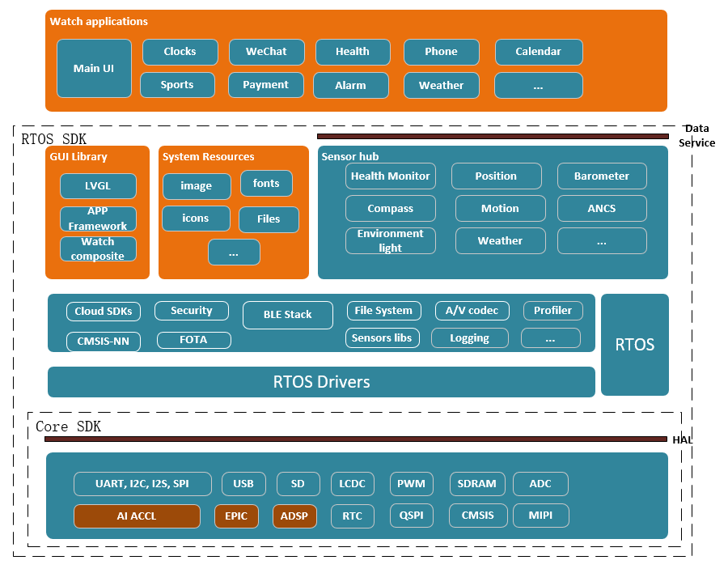Select the UART, I2C, I2S, SPI box
This screenshot has height=573, width=728.
[x=142, y=484]
